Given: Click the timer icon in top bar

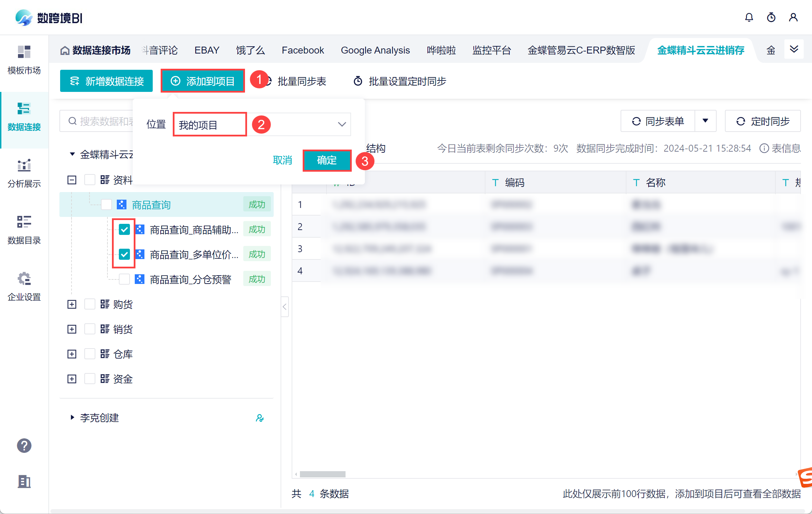Looking at the screenshot, I should tap(771, 17).
